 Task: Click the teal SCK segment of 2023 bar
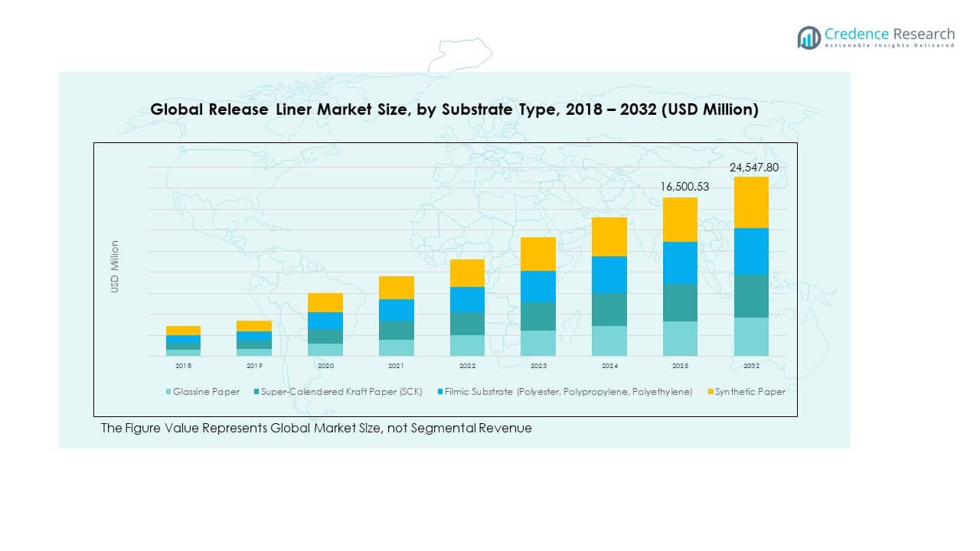(538, 316)
